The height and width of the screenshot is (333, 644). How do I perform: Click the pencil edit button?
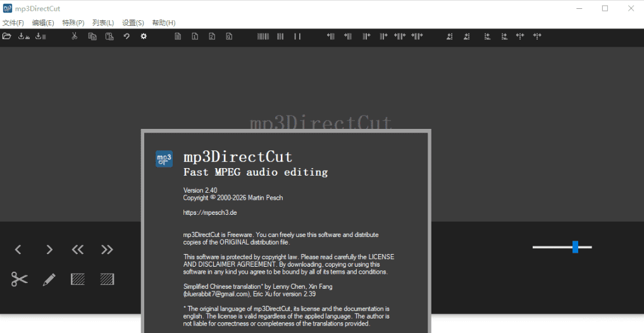click(49, 280)
